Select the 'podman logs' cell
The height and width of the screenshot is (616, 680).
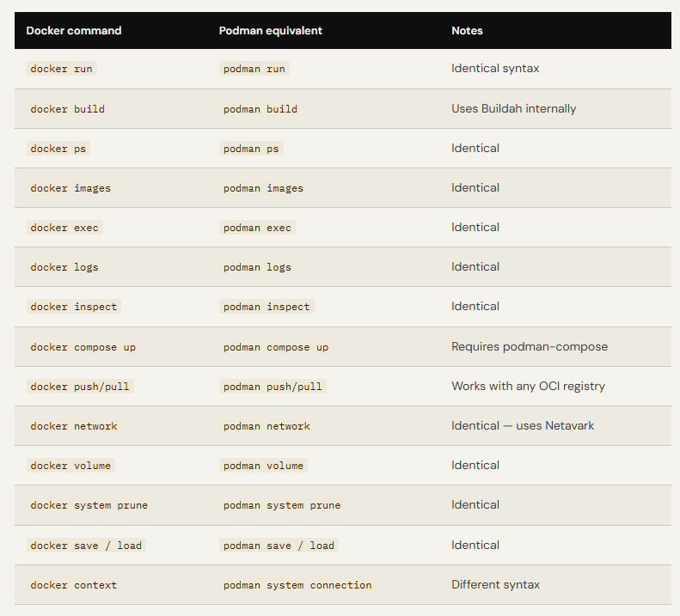tap(257, 266)
